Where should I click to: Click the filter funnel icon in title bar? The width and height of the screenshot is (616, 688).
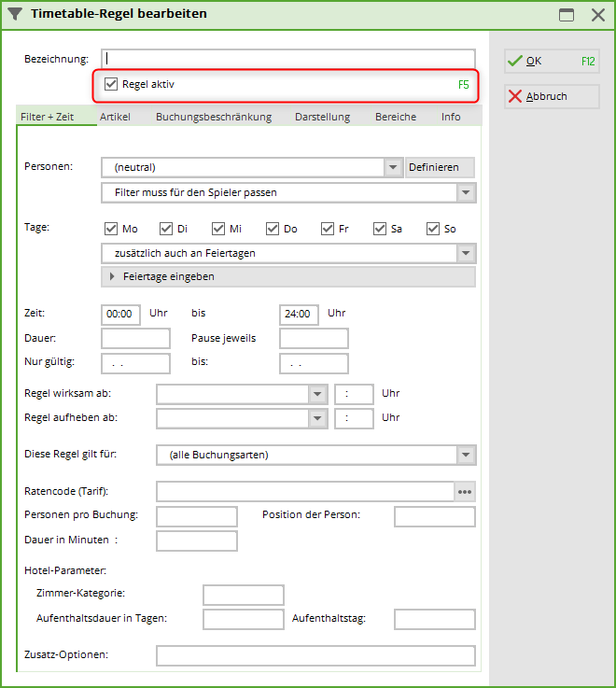(14, 14)
